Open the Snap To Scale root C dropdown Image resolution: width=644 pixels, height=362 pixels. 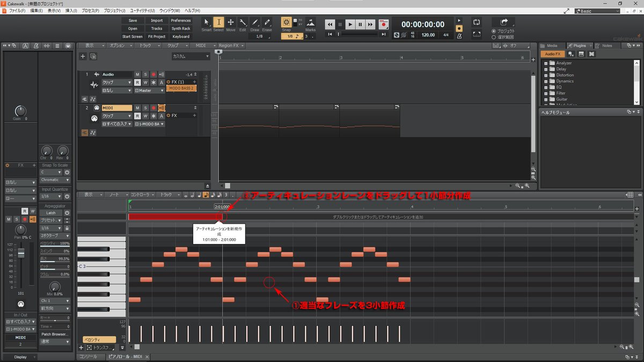[50, 172]
